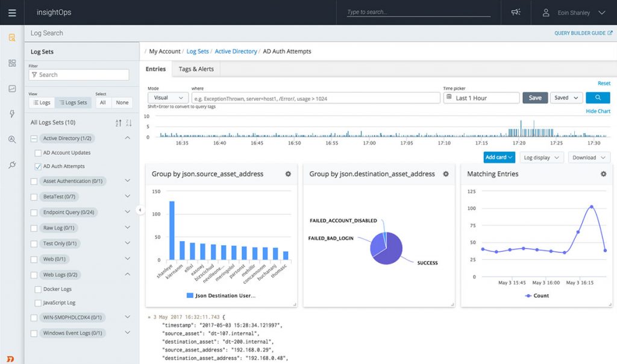Click the filter funnel icon in search box
Image resolution: width=617 pixels, height=364 pixels.
(x=34, y=75)
